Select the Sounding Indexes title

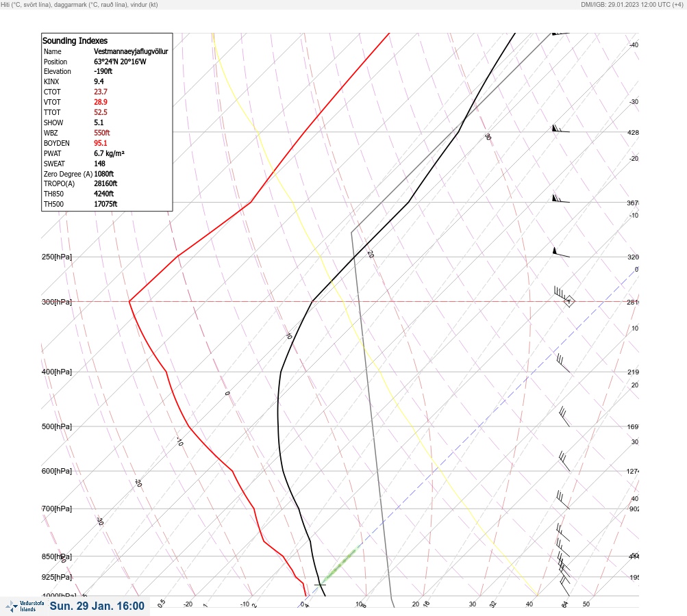[x=75, y=40]
